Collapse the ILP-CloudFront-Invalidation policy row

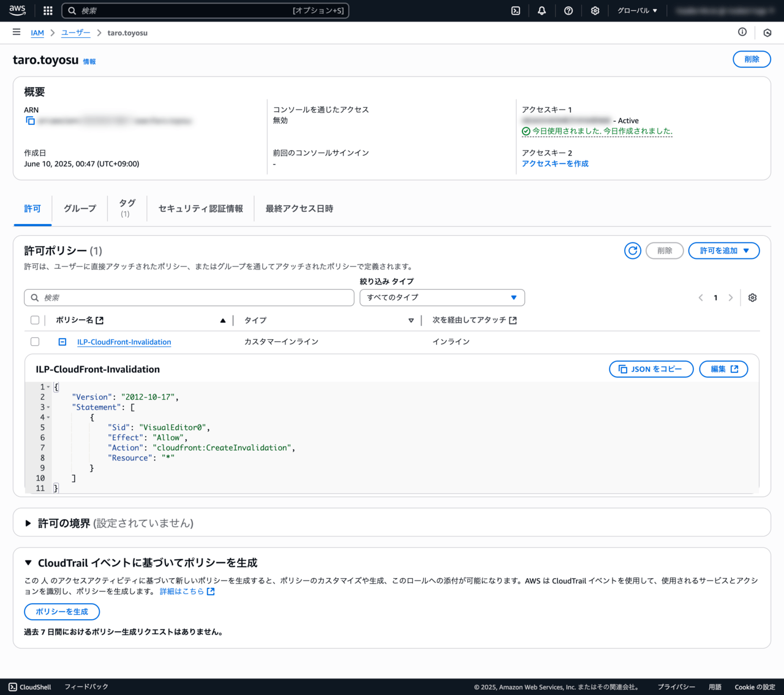[62, 342]
